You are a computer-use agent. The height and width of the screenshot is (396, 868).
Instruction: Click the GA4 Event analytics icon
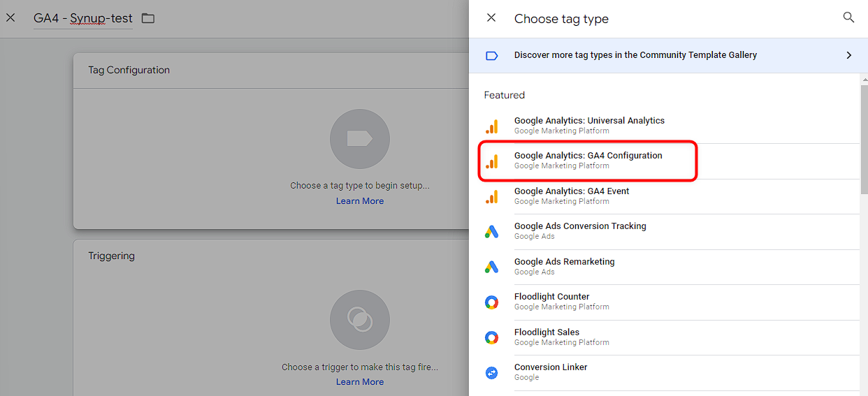492,197
